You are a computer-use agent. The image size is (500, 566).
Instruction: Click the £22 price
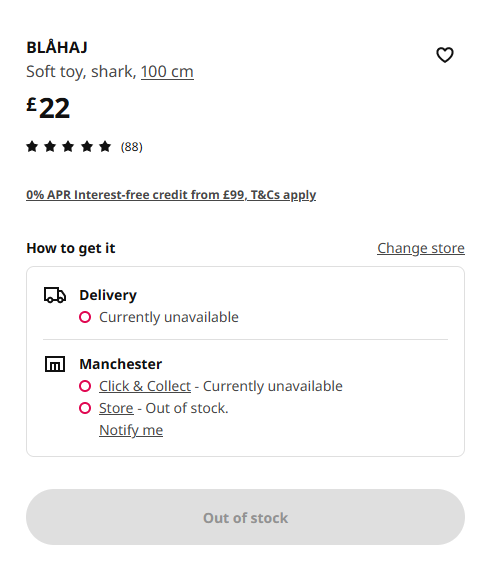[x=48, y=108]
